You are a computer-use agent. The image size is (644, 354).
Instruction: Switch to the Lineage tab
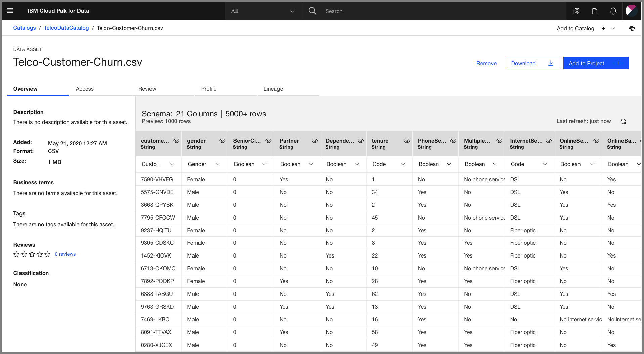click(273, 89)
